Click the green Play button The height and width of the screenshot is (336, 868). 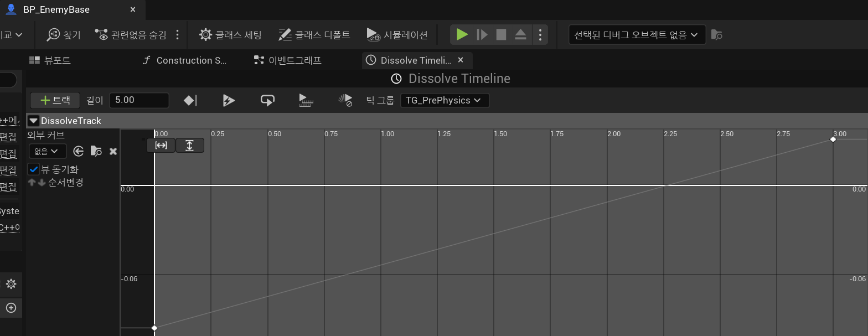tap(462, 34)
